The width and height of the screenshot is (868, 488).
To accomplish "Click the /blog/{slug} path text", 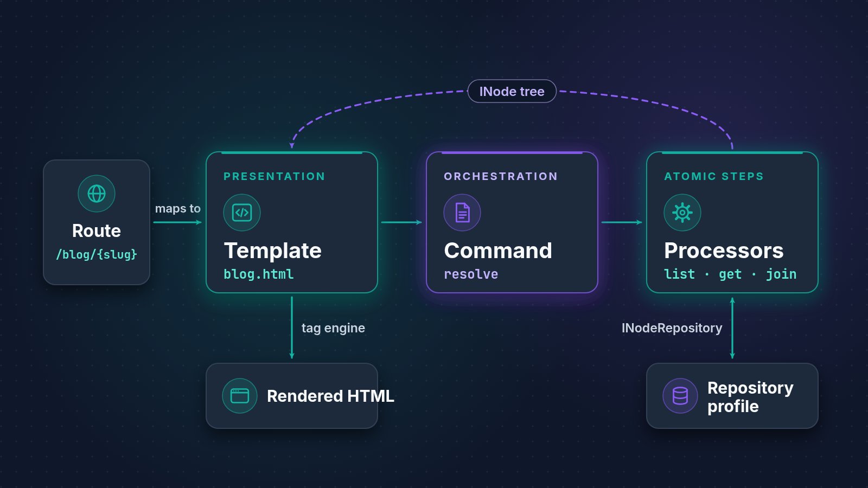I will (97, 254).
